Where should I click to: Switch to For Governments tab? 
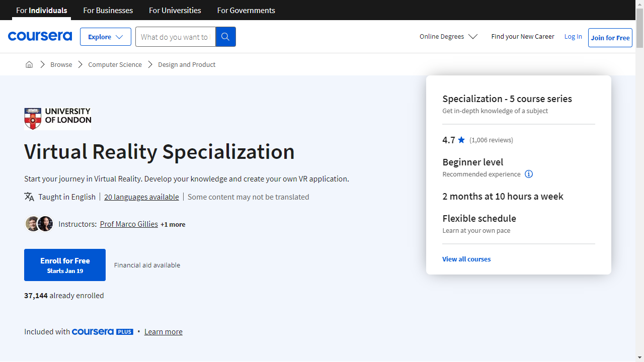pos(246,10)
